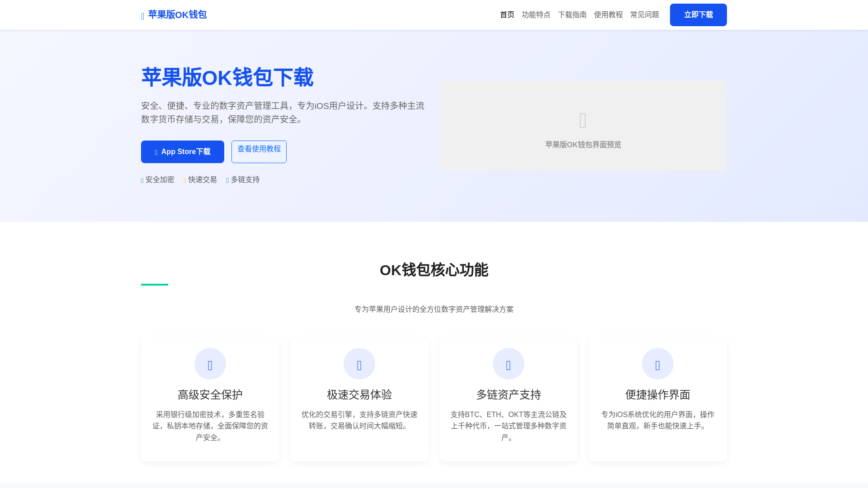Click the 多链支持 blue badge icon

228,180
